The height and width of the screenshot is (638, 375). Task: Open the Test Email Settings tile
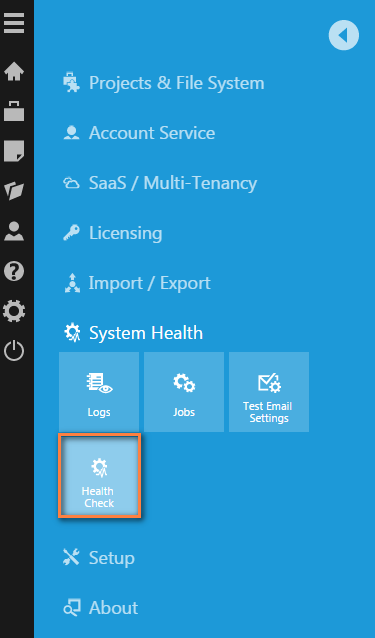(x=269, y=392)
